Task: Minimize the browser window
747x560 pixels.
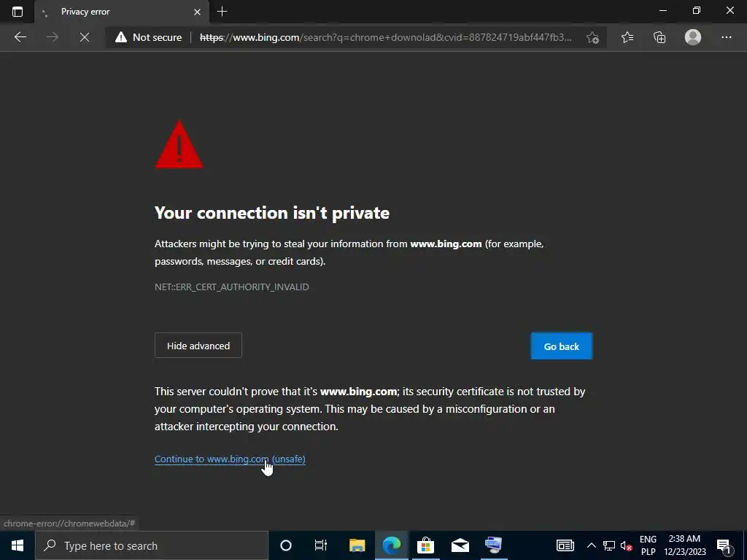Action: pos(662,10)
